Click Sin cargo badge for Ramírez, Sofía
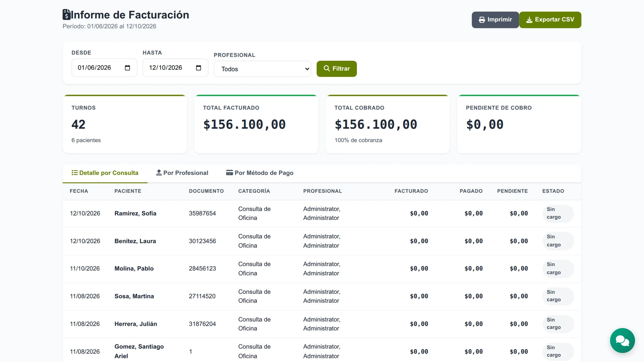 pyautogui.click(x=558, y=213)
